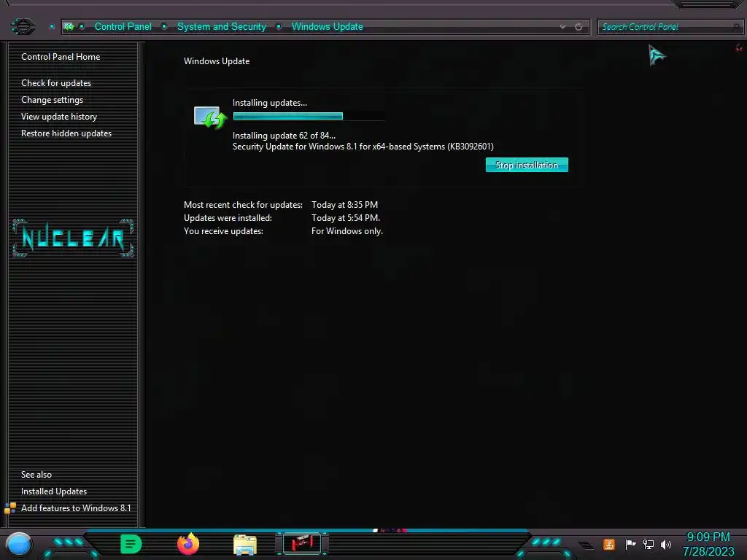Screen dimensions: 747x560
Task: Open the clock showing 9:09 PM
Action: [x=708, y=544]
